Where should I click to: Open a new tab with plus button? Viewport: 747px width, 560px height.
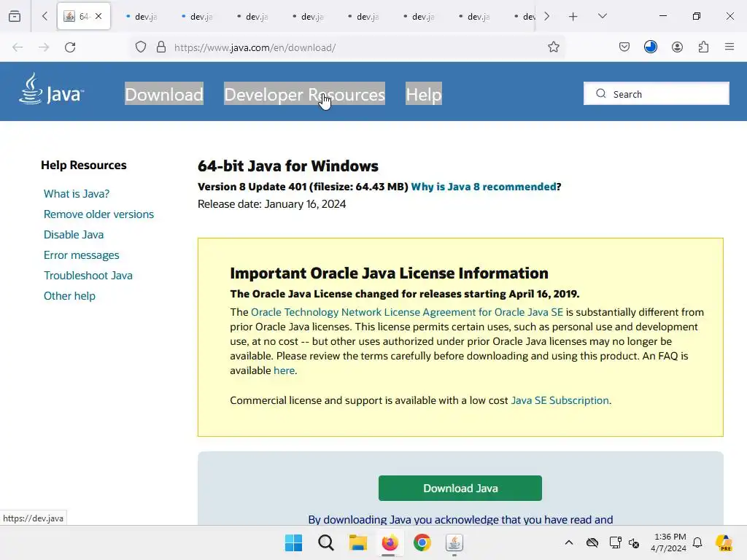pyautogui.click(x=573, y=16)
